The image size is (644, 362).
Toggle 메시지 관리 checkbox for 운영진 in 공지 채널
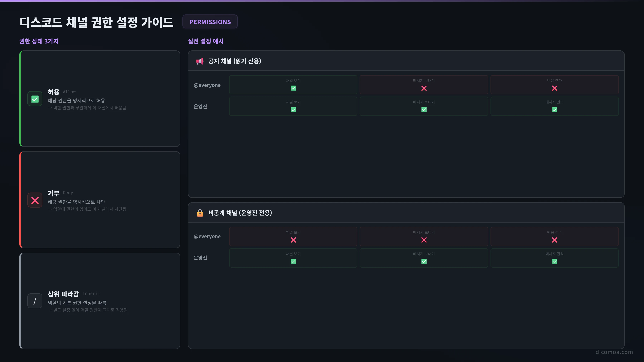(554, 110)
